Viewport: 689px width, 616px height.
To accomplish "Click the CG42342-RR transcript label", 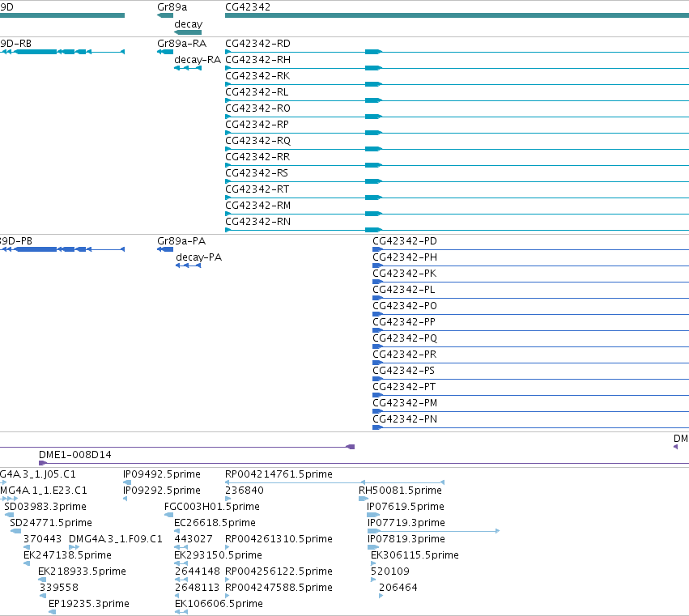I will (257, 157).
